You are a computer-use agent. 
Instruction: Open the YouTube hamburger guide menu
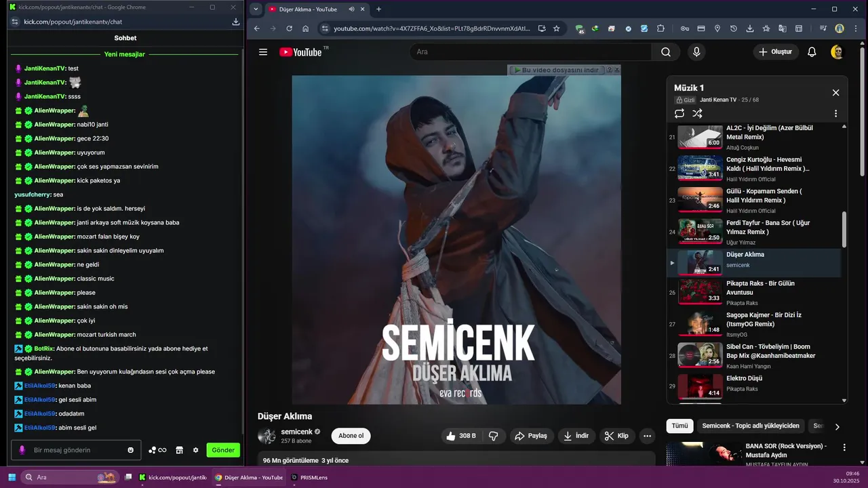(263, 52)
